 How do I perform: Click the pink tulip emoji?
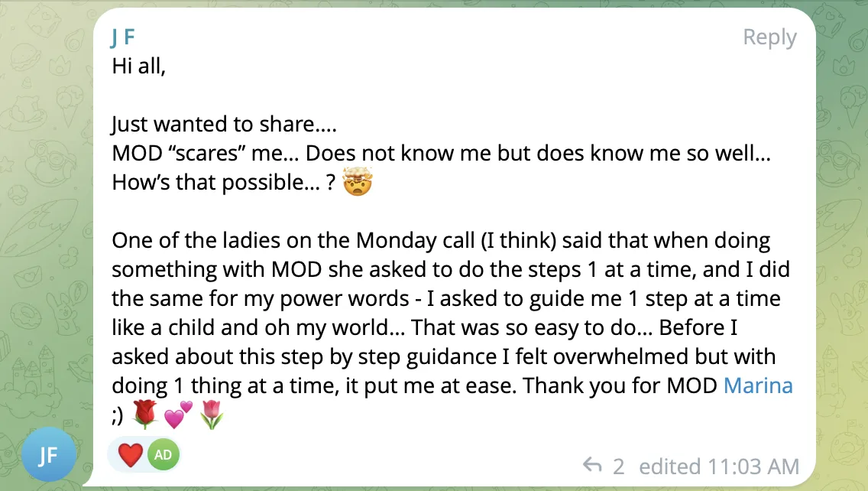point(211,415)
